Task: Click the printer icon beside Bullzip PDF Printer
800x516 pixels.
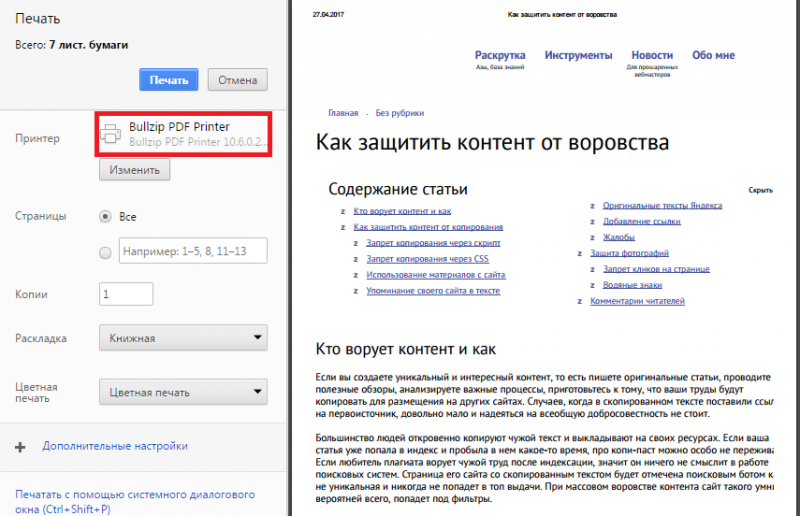Action: click(112, 134)
